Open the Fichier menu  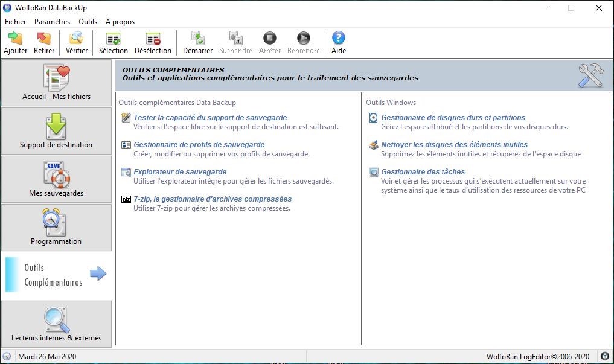tap(16, 22)
